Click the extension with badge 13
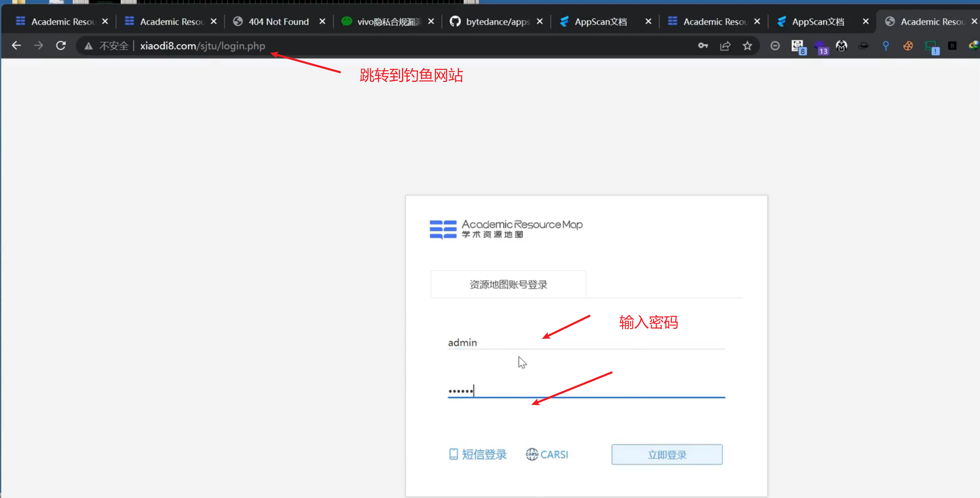This screenshot has height=498, width=980. coord(820,46)
